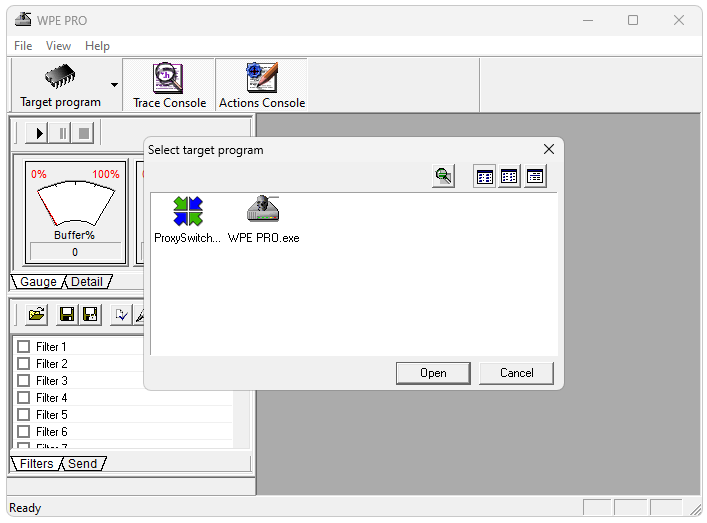This screenshot has height=523, width=707.
Task: Open the Help menu
Action: pyautogui.click(x=97, y=46)
